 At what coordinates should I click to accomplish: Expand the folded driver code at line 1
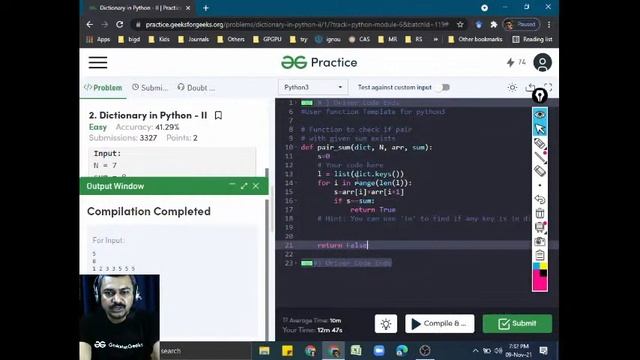click(x=307, y=103)
